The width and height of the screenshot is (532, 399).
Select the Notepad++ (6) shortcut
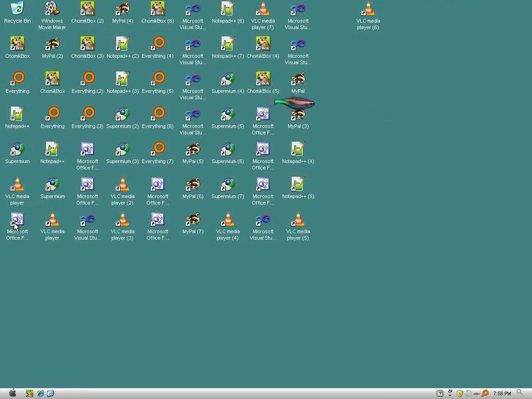click(228, 12)
